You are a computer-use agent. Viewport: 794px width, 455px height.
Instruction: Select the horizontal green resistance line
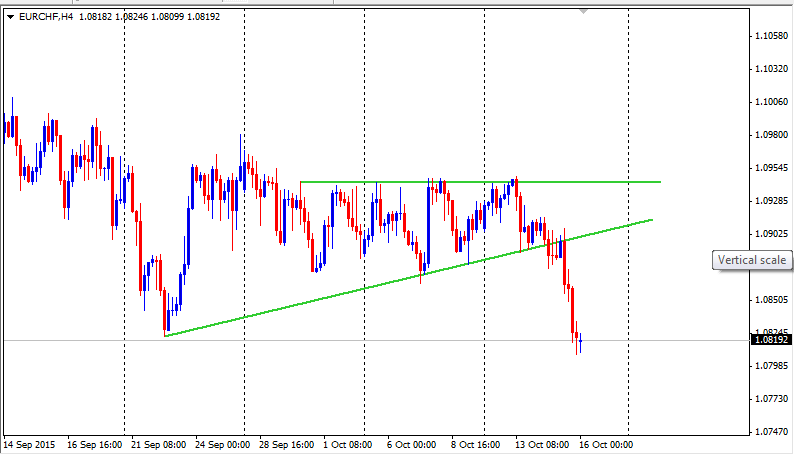[x=480, y=182]
